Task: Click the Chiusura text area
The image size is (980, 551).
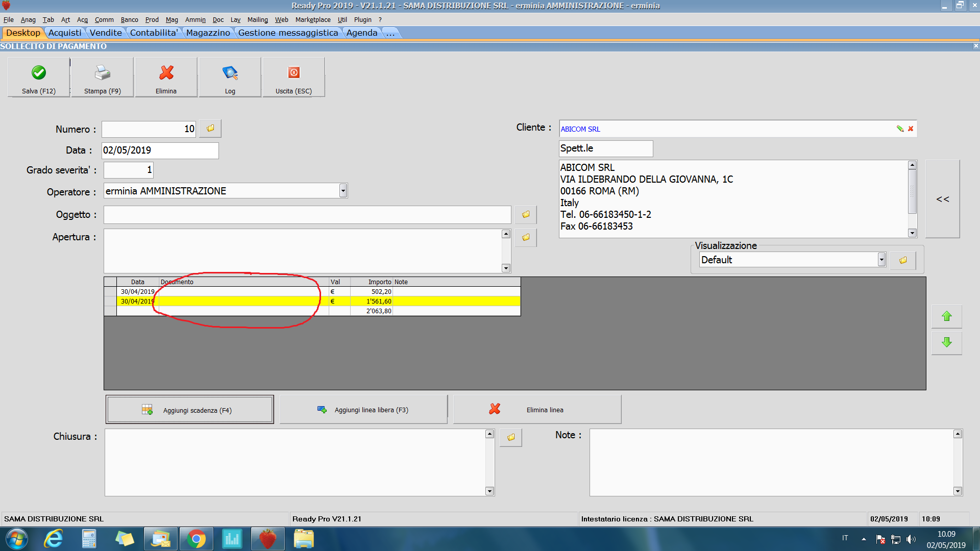Action: 296,462
